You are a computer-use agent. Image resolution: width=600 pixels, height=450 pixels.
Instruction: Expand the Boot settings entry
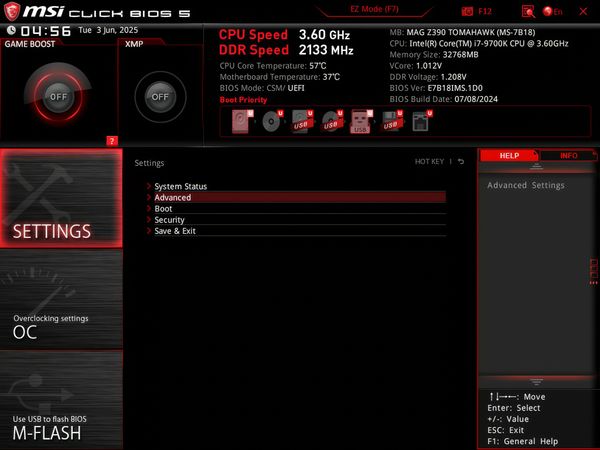(x=163, y=208)
